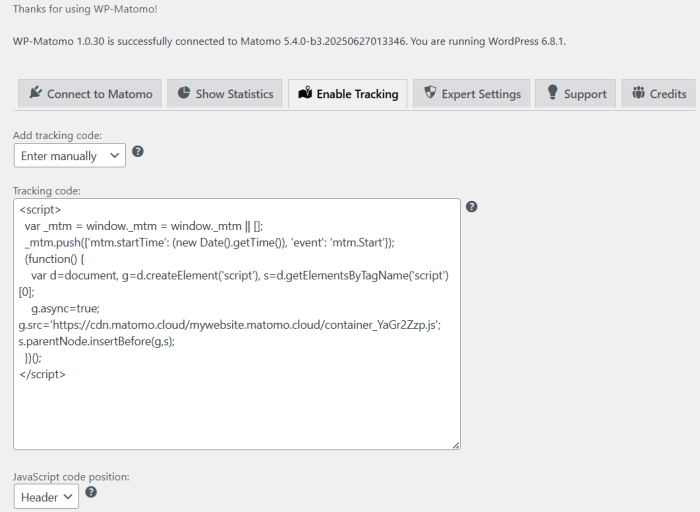
Task: Expand the Header position dropdown
Action: click(46, 496)
